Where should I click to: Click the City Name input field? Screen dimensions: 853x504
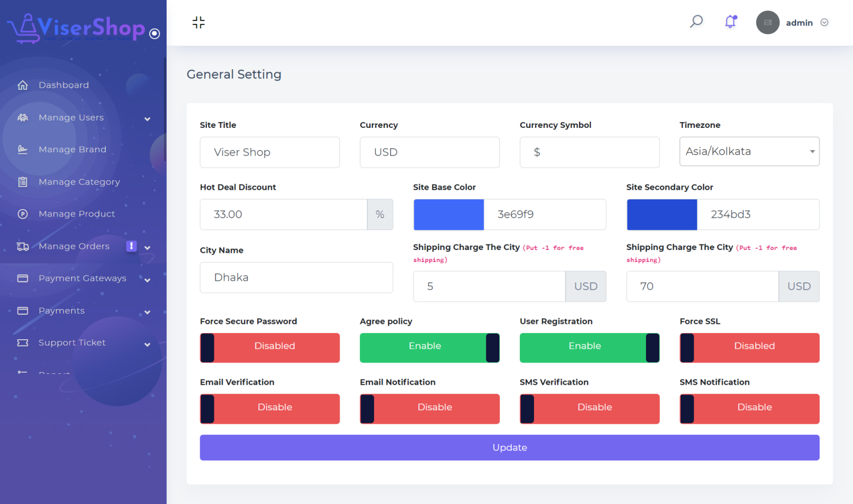pos(296,278)
